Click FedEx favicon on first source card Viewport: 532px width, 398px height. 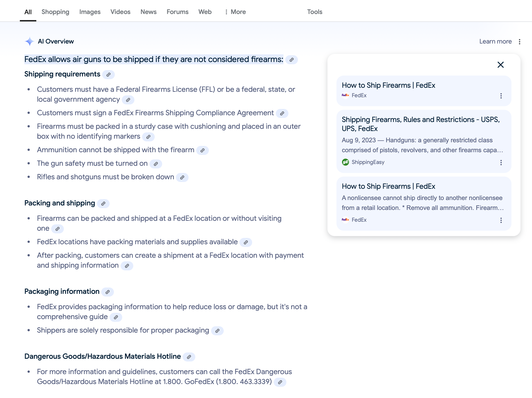point(345,95)
